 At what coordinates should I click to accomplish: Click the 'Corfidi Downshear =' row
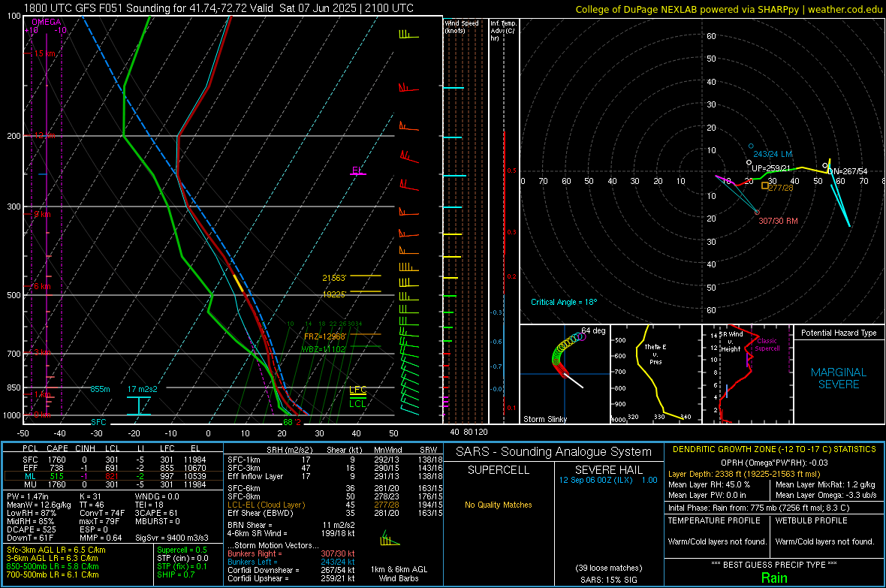coord(291,571)
